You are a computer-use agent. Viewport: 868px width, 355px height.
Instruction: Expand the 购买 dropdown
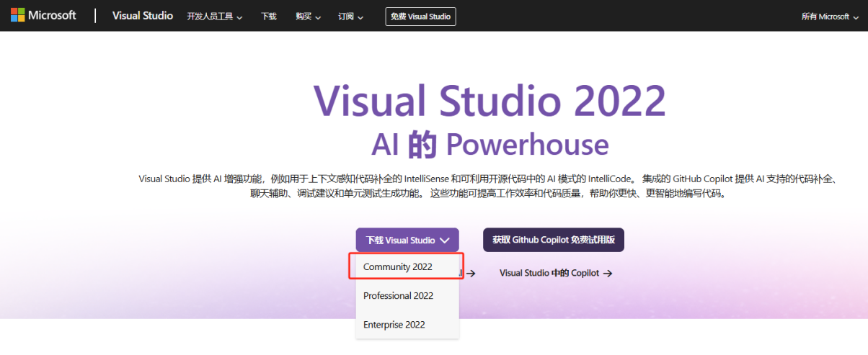[308, 17]
